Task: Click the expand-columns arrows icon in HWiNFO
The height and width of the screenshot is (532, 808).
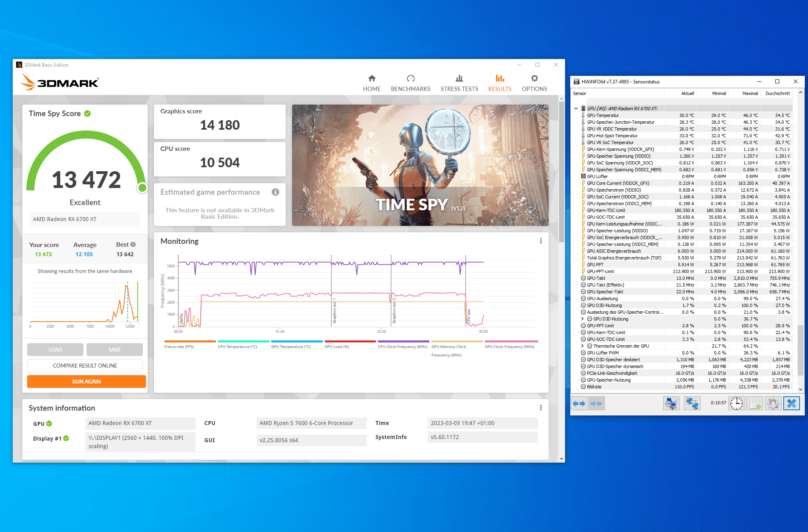Action: [579, 403]
